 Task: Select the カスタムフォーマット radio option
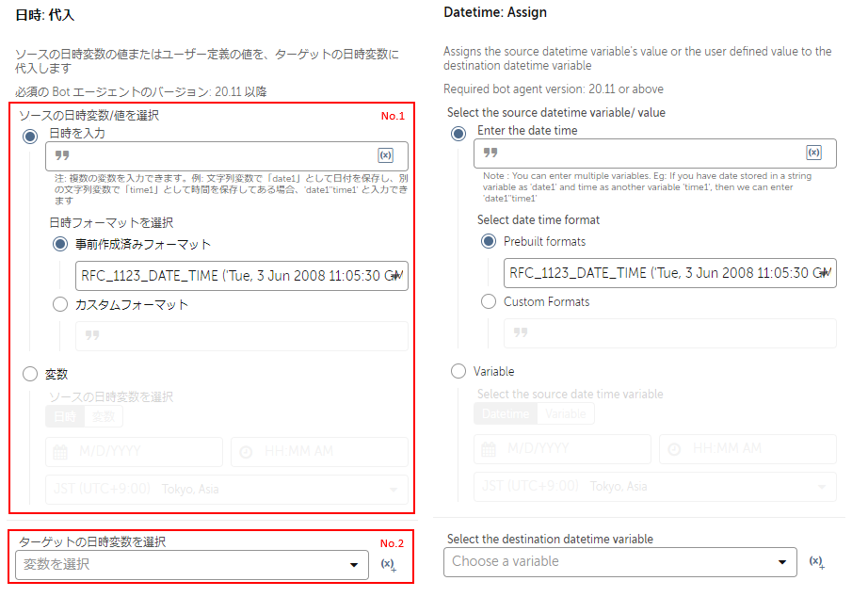click(60, 305)
